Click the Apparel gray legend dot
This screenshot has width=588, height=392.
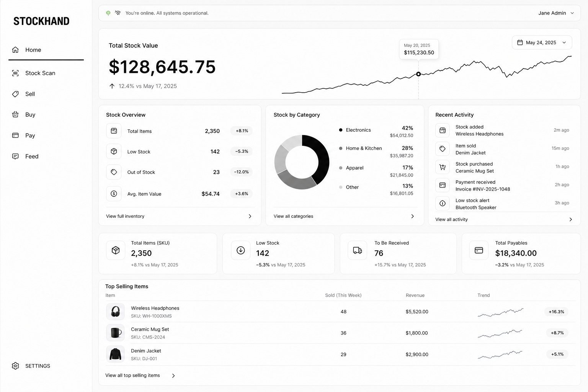pos(341,168)
